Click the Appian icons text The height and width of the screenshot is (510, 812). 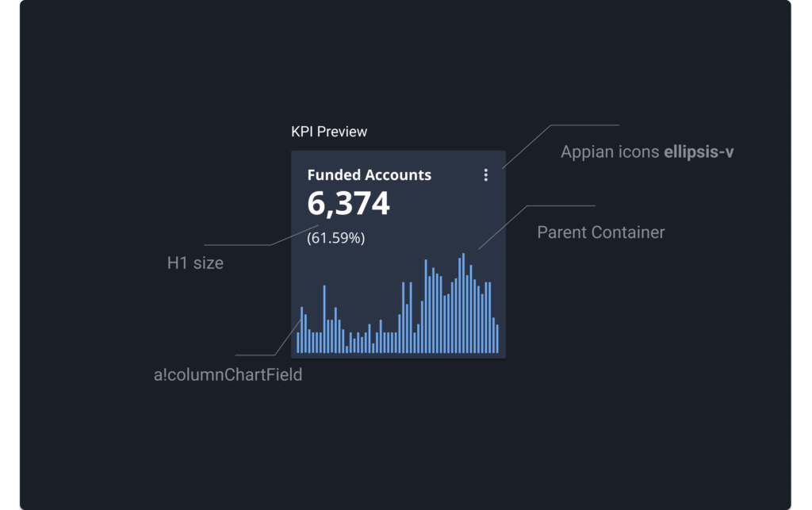610,151
